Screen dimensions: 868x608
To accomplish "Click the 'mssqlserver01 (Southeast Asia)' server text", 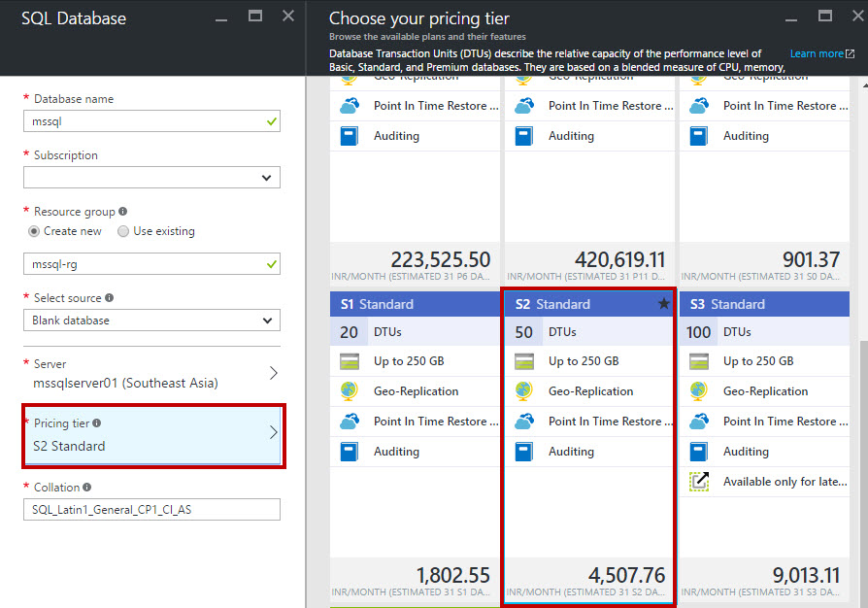I will 125,383.
